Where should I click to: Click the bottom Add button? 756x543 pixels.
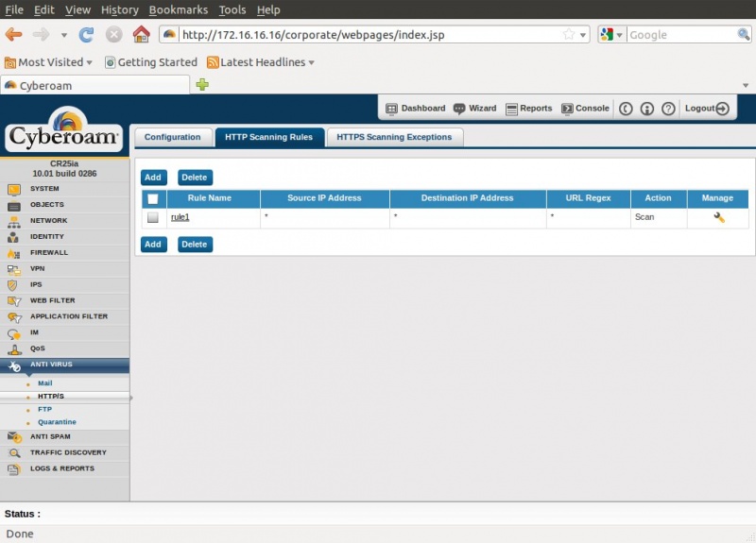pos(153,245)
